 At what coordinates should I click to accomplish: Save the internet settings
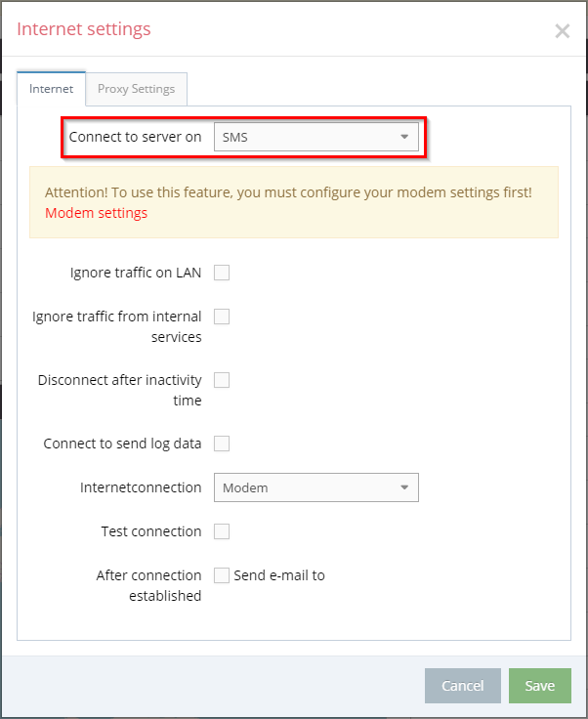click(539, 686)
